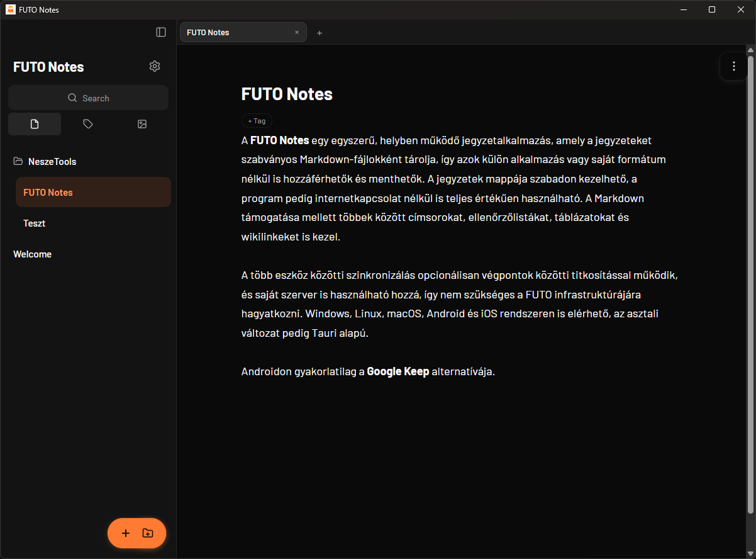Image resolution: width=756 pixels, height=559 pixels.
Task: Switch to the images view icon
Action: pos(142,124)
